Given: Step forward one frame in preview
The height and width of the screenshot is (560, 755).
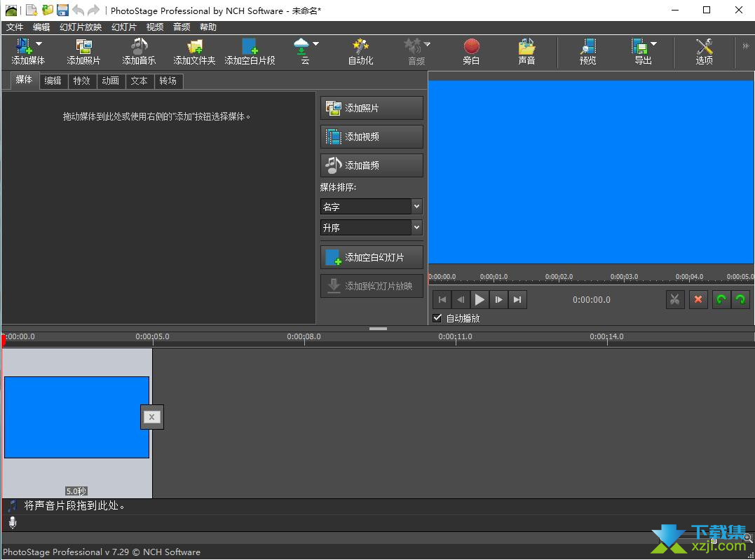Looking at the screenshot, I should click(x=498, y=299).
